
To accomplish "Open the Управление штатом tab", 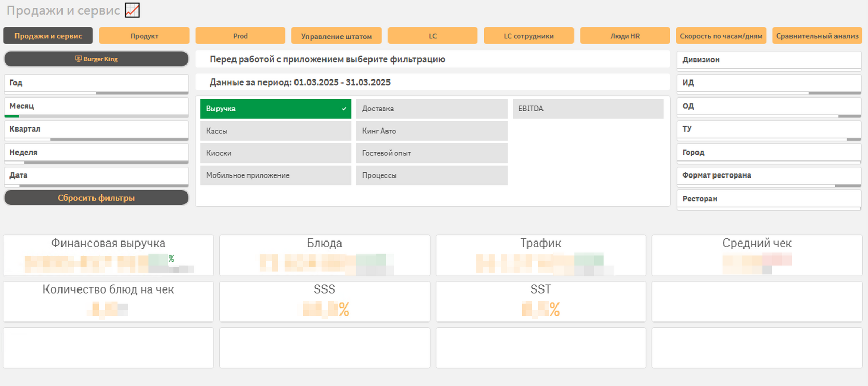I will click(336, 36).
